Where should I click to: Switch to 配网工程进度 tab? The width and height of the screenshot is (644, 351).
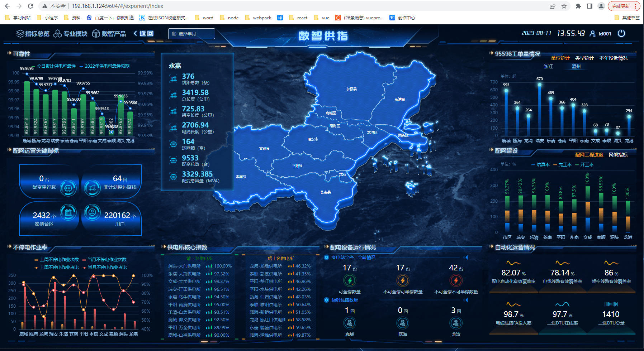(x=589, y=155)
